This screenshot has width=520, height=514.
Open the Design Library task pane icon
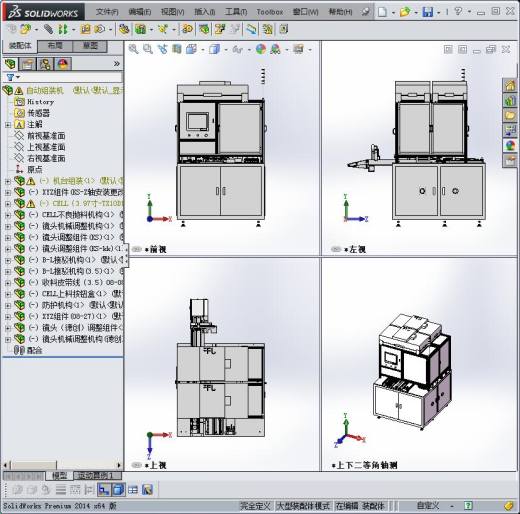(510, 100)
